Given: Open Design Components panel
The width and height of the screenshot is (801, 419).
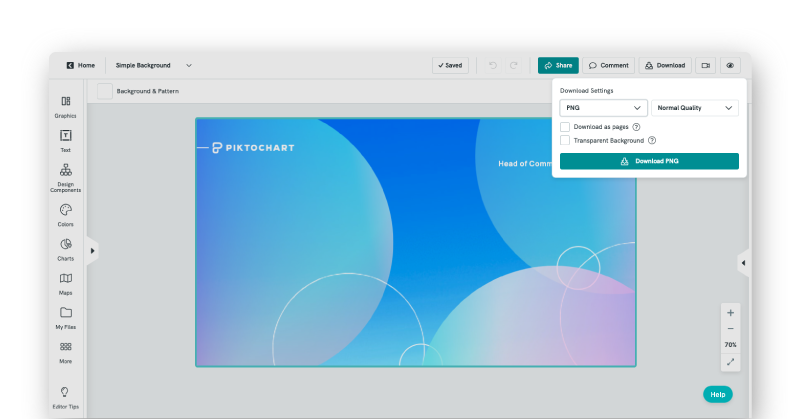Looking at the screenshot, I should [65, 178].
